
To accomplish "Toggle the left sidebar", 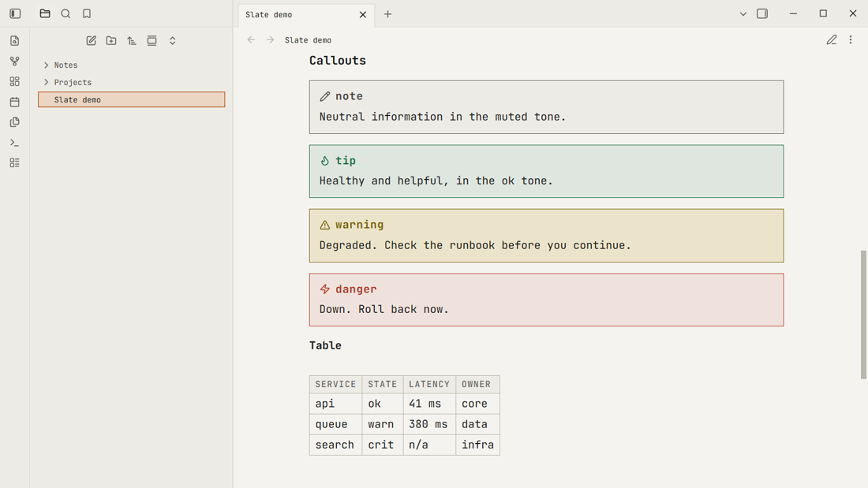I will pos(15,14).
